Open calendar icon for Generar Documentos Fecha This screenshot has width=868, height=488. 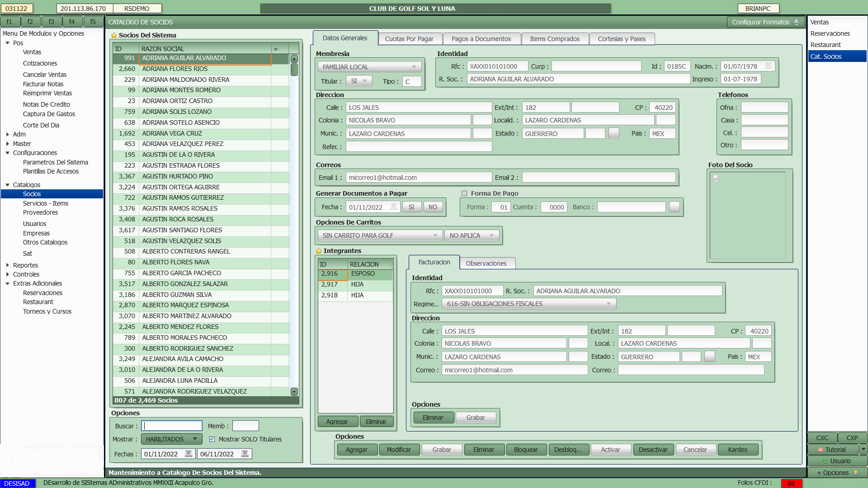(394, 207)
